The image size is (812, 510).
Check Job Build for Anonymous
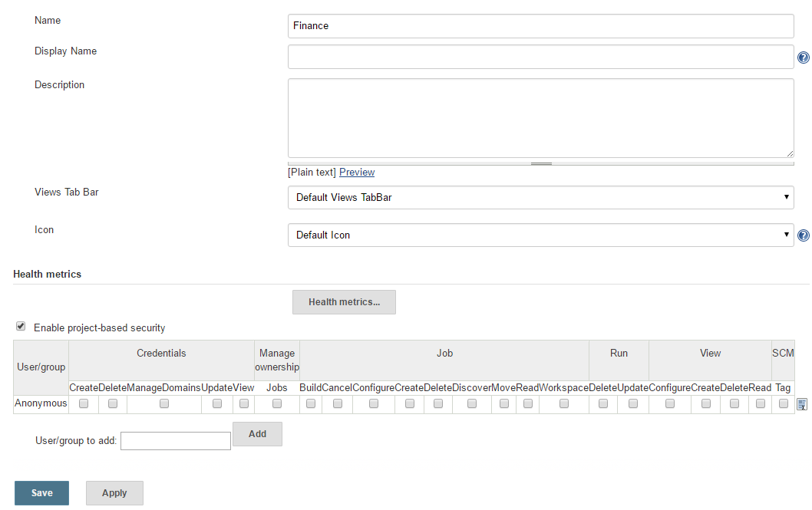pos(311,403)
